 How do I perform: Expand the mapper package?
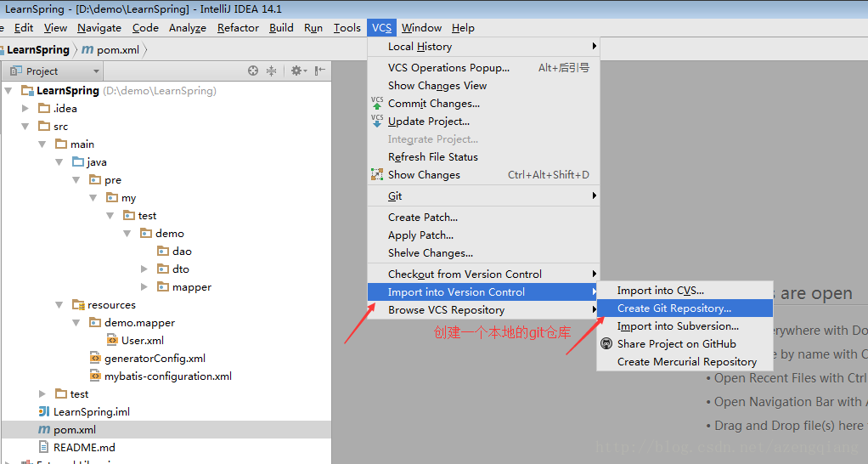click(x=144, y=287)
